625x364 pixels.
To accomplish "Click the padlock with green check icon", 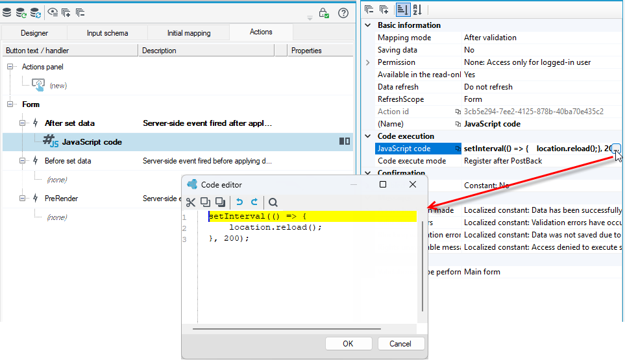I will [324, 13].
